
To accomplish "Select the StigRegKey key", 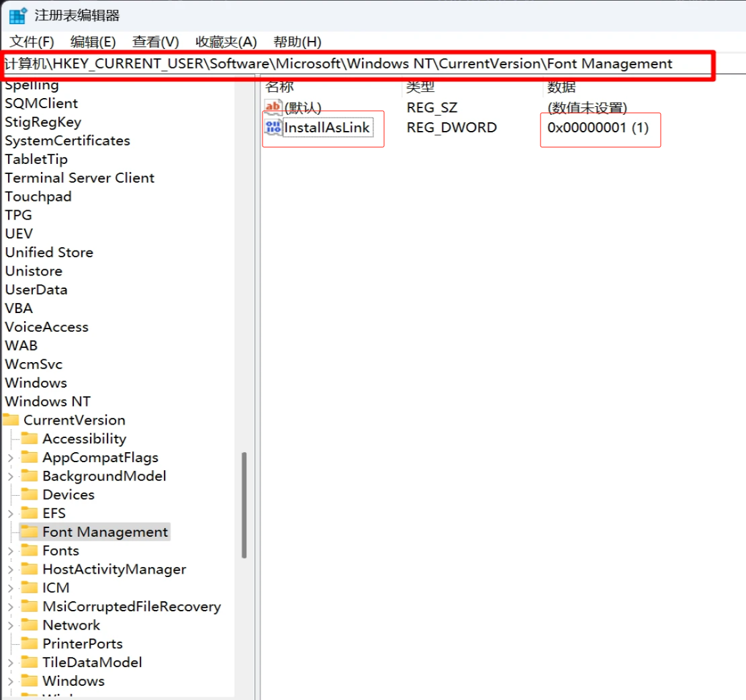I will 43,122.
